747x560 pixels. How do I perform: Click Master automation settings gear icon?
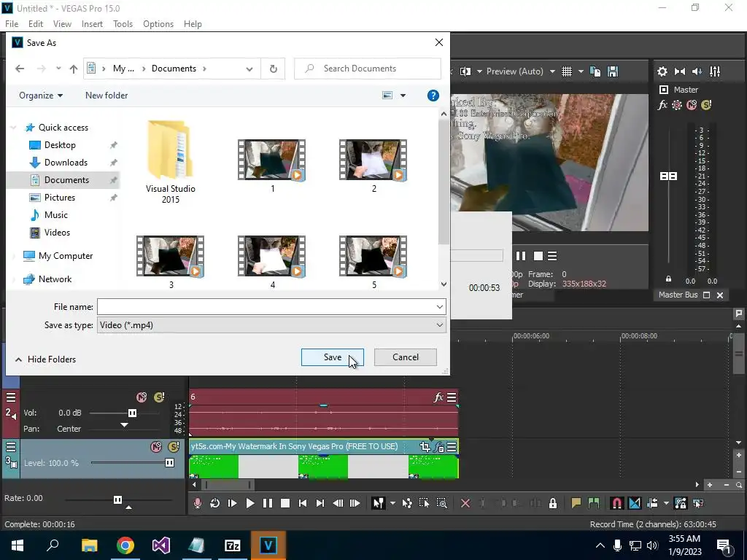point(677,105)
